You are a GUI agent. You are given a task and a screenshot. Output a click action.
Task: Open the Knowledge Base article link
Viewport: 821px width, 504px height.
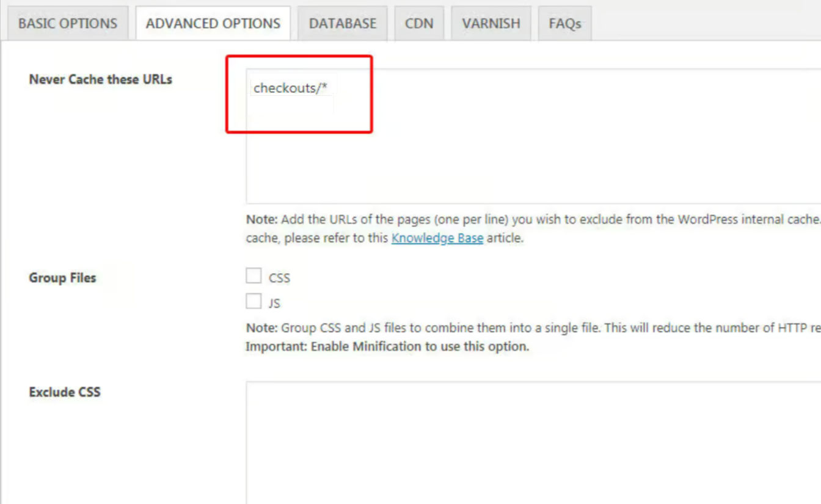click(x=437, y=238)
